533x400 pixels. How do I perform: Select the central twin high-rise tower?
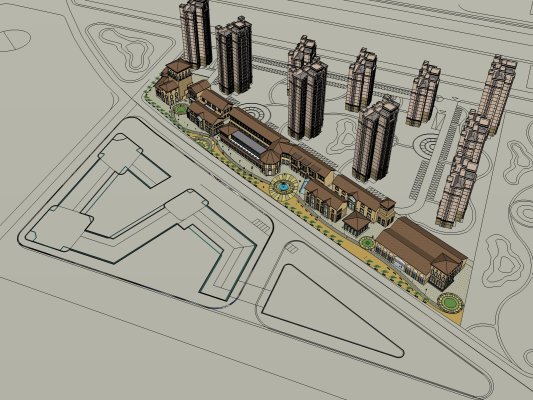[307, 88]
